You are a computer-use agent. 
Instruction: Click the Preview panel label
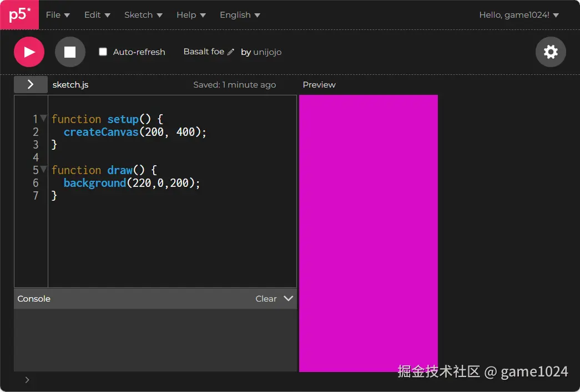[x=319, y=85]
